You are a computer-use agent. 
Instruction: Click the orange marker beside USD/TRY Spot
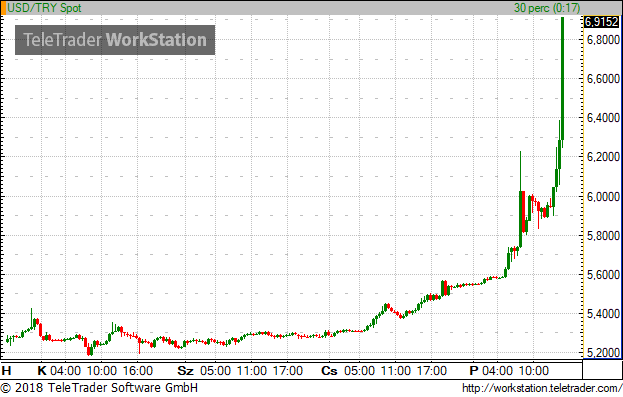[x=3, y=8]
